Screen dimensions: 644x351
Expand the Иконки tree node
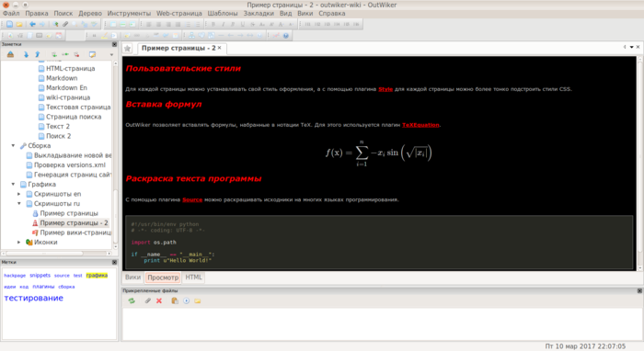pyautogui.click(x=19, y=243)
